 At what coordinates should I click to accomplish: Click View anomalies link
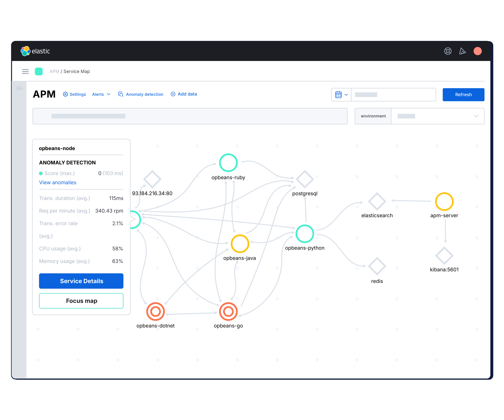(x=58, y=182)
